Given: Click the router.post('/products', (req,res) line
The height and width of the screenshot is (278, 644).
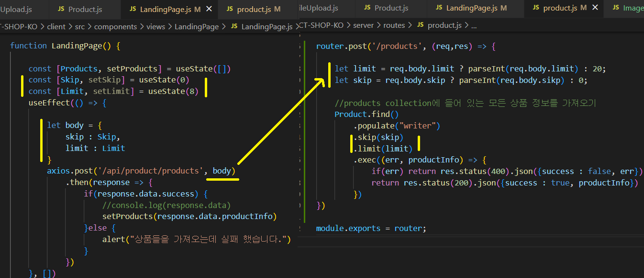Looking at the screenshot, I should coord(406,46).
